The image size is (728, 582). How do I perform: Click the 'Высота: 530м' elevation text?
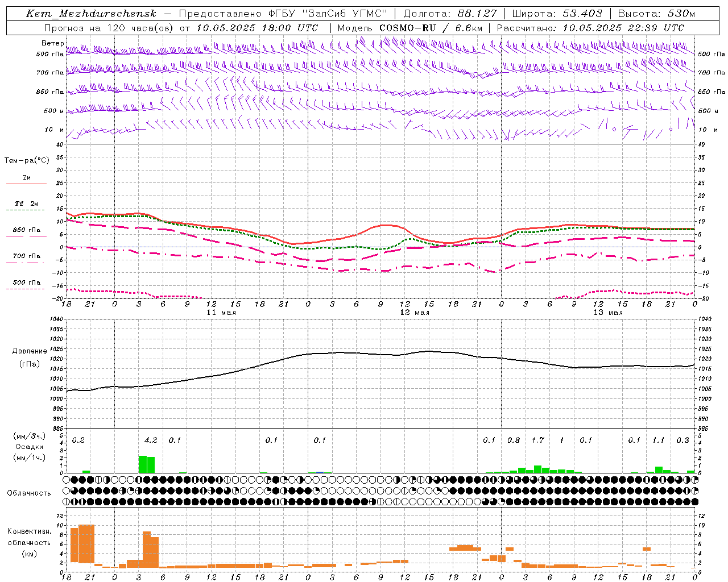(656, 14)
